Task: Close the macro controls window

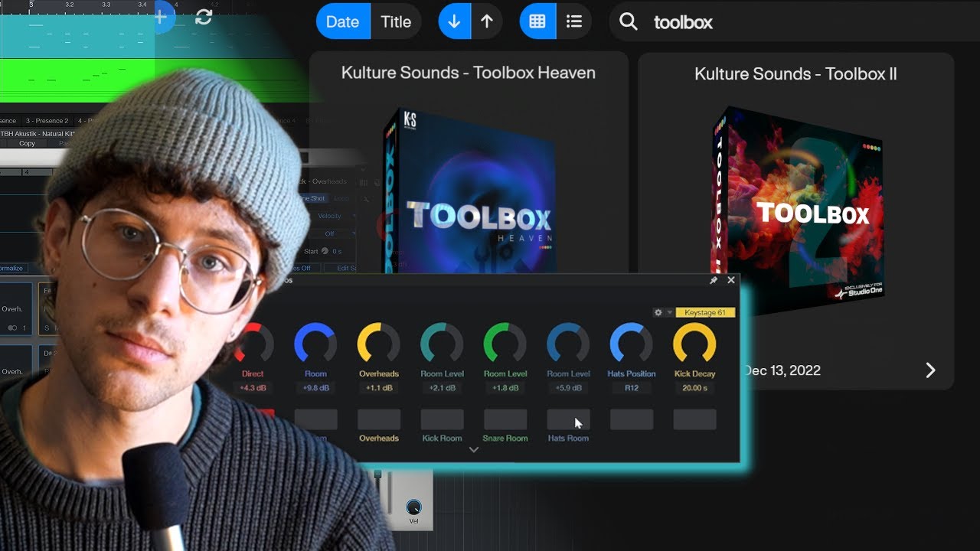Action: click(x=731, y=280)
